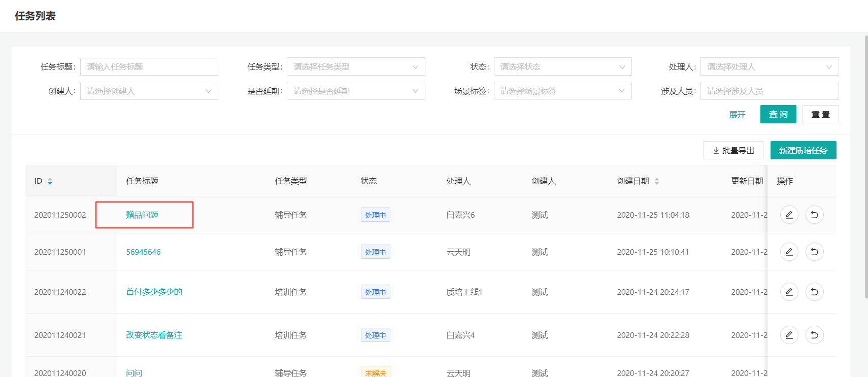Open task link 赠品问题
This screenshot has height=377, width=868.
click(x=142, y=215)
